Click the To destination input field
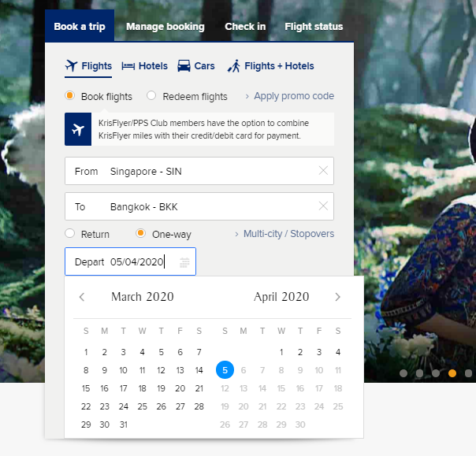The image size is (476, 456). [199, 206]
